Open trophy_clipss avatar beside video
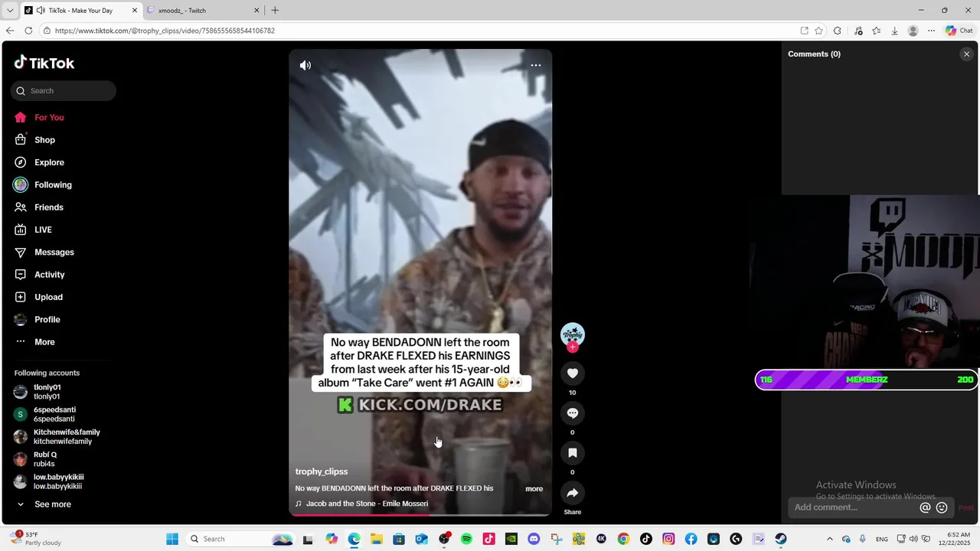This screenshot has width=980, height=551. pos(573,334)
